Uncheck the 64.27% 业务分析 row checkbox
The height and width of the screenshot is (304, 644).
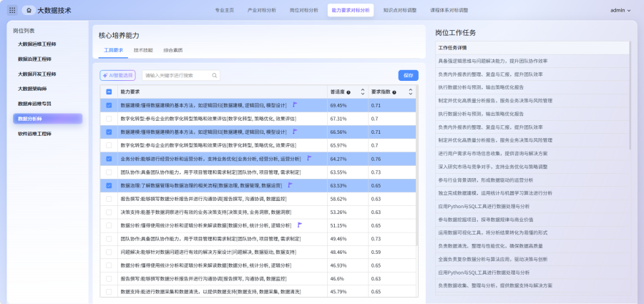point(109,159)
